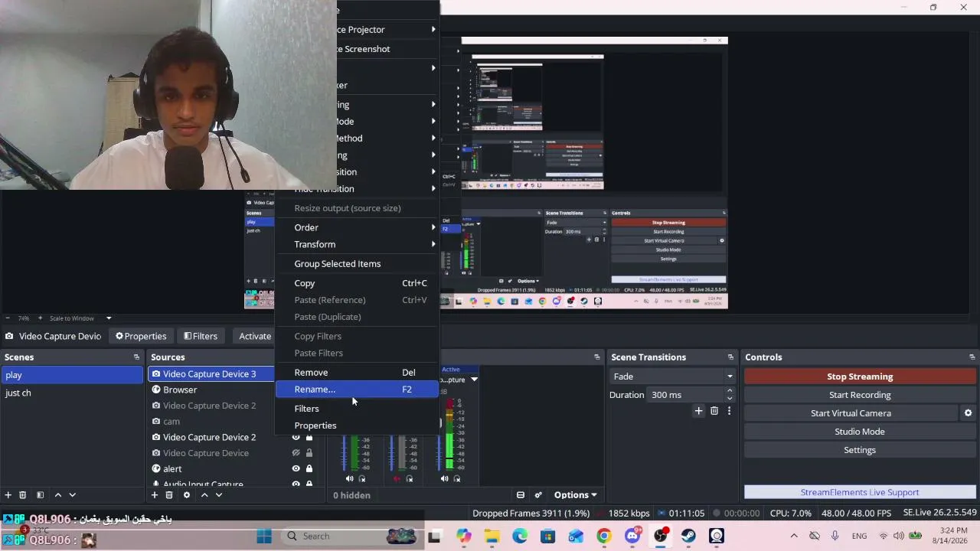980x551 pixels.
Task: Undock the Scene Transitions panel float icon
Action: [730, 357]
